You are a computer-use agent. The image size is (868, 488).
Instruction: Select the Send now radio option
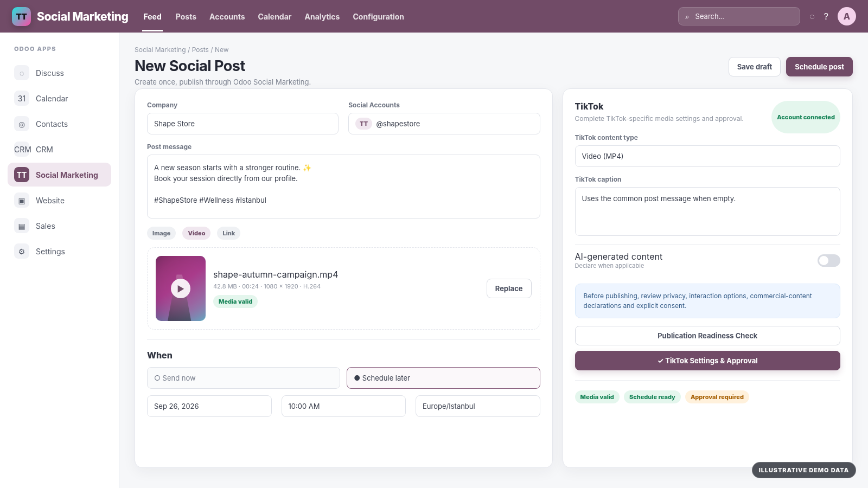(x=244, y=378)
